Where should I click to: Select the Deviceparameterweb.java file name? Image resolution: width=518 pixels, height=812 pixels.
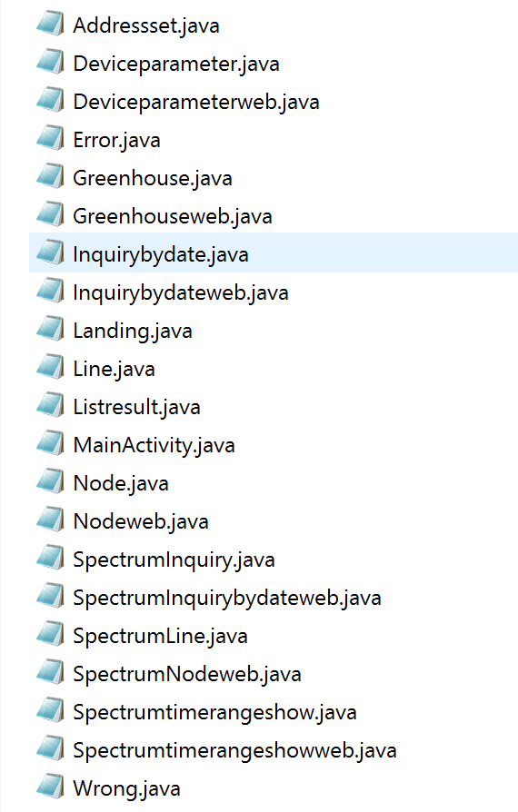click(195, 102)
